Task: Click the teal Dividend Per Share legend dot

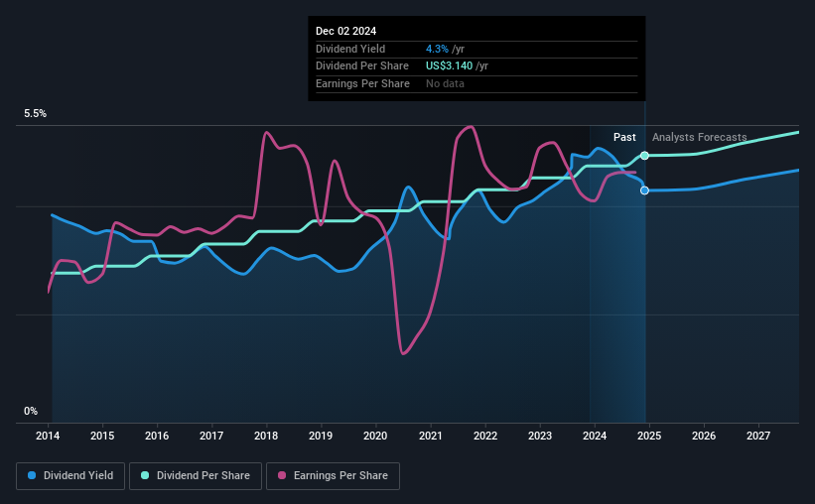Action: click(145, 475)
